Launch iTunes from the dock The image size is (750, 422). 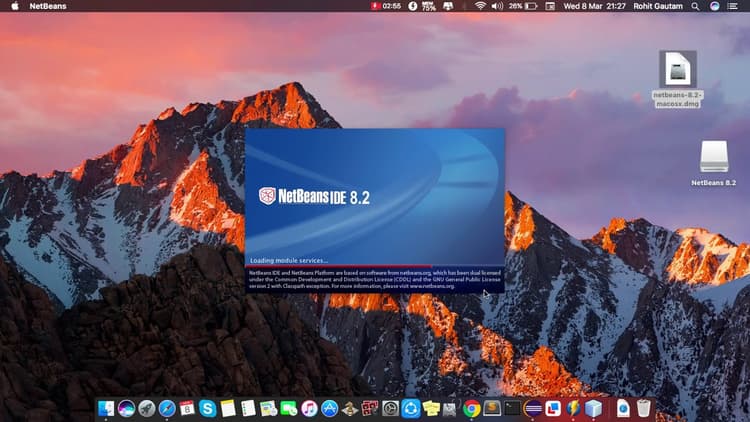(x=309, y=409)
